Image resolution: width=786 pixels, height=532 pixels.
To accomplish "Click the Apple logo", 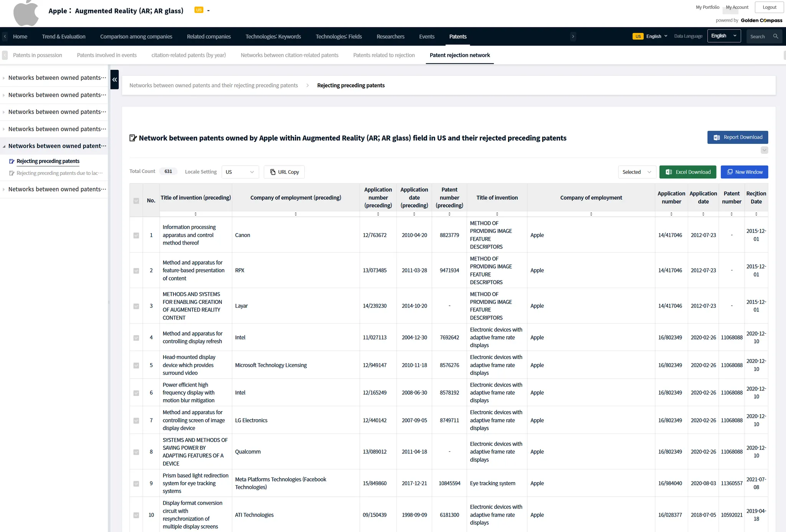I will coord(26,13).
